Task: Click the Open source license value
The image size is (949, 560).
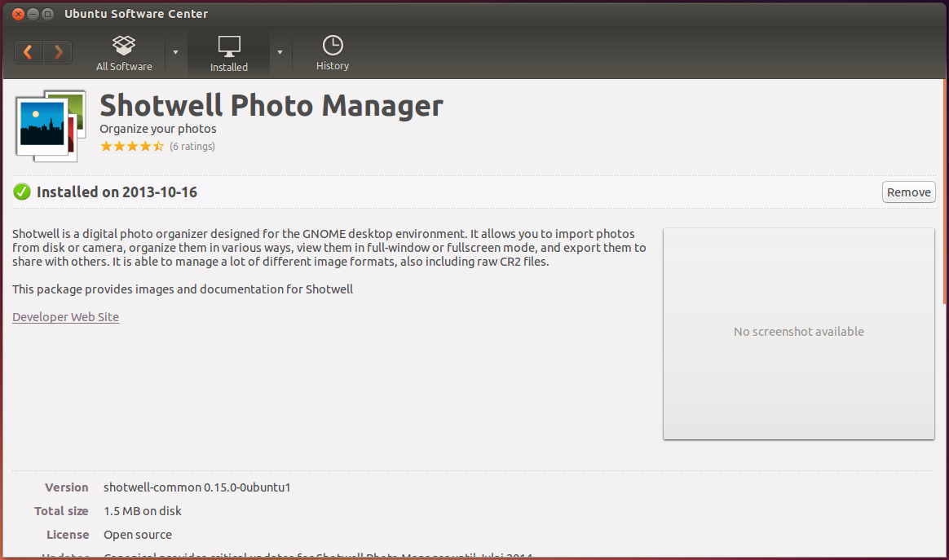Action: click(138, 535)
